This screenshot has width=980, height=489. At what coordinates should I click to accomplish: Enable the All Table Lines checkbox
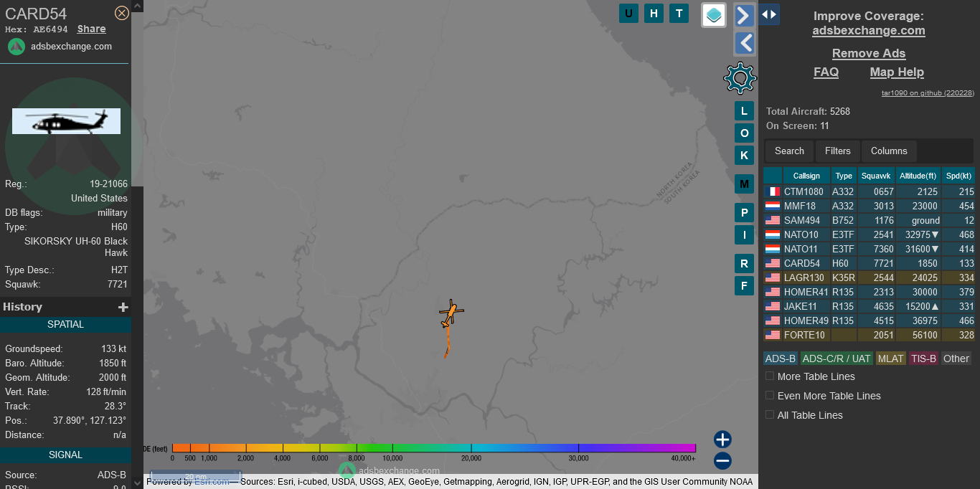pos(770,415)
